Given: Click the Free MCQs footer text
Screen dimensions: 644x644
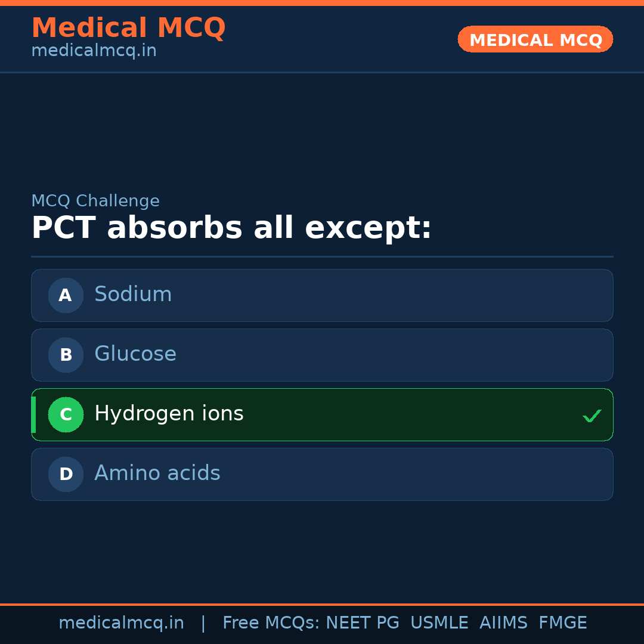Looking at the screenshot, I should [x=271, y=623].
